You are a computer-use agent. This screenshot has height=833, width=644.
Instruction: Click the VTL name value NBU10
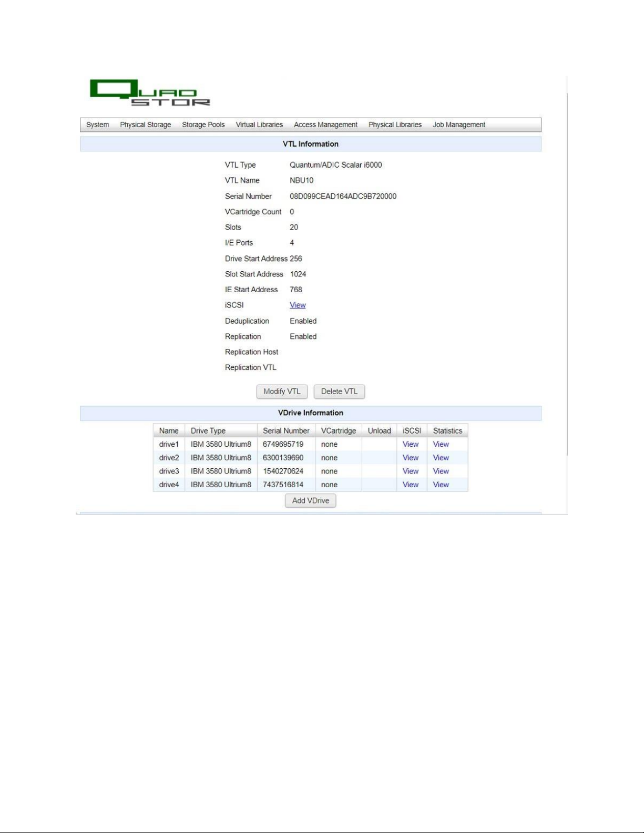click(302, 180)
